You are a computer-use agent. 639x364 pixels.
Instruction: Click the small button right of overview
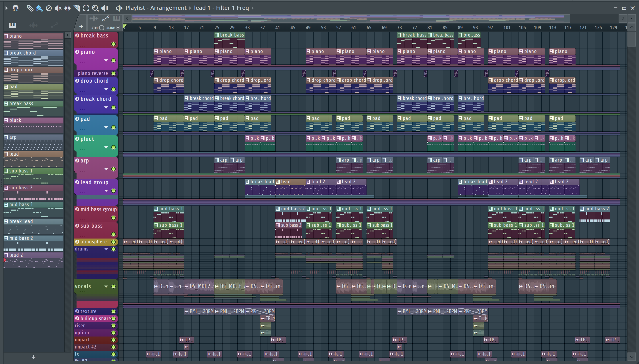631,18
